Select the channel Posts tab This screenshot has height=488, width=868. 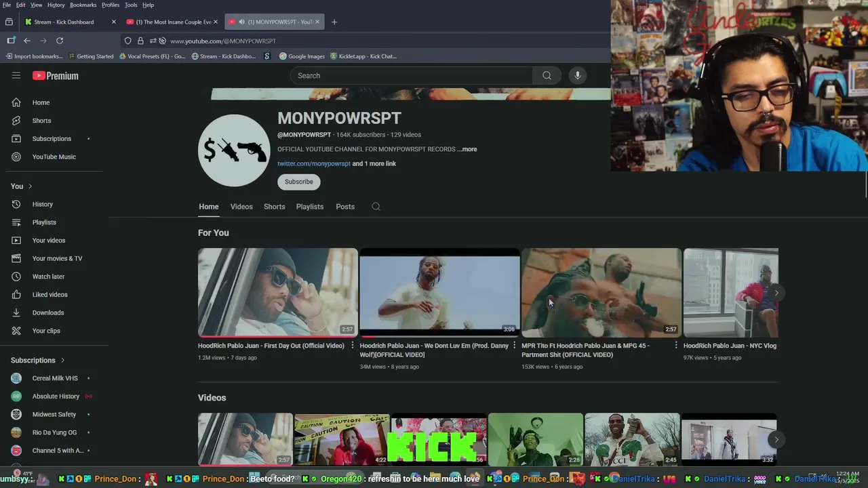345,207
